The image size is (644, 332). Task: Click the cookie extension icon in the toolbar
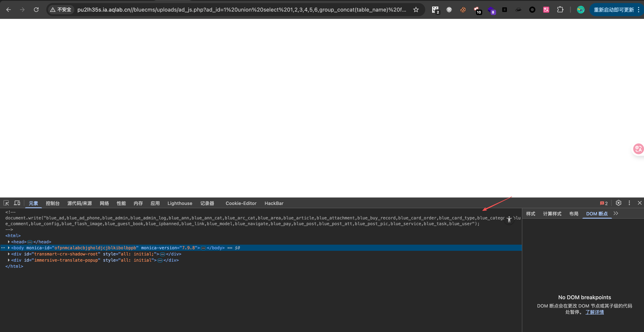[463, 10]
